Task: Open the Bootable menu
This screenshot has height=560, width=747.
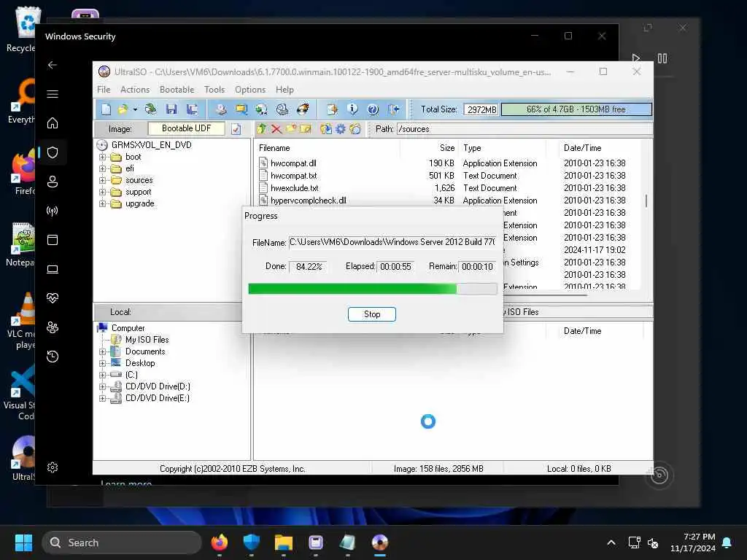Action: click(x=177, y=90)
